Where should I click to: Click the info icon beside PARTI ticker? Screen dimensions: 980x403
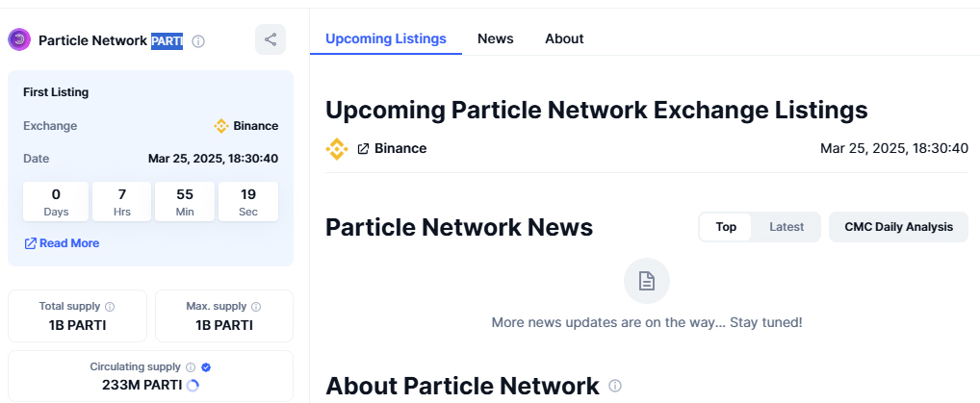coord(198,41)
